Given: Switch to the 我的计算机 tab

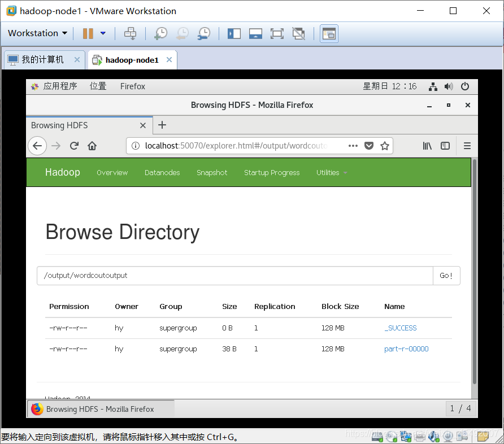Looking at the screenshot, I should click(x=42, y=60).
